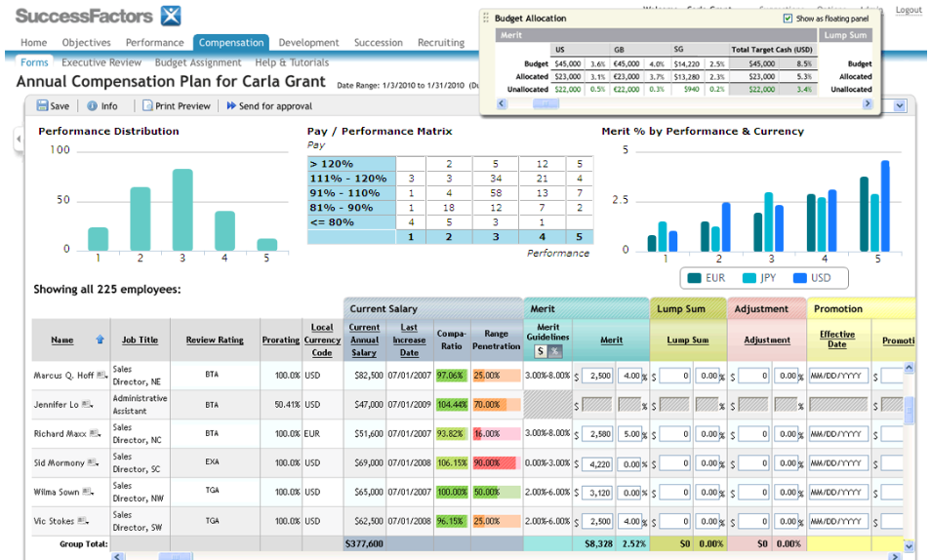
Task: Open the Info icon in toolbar
Action: [92, 106]
